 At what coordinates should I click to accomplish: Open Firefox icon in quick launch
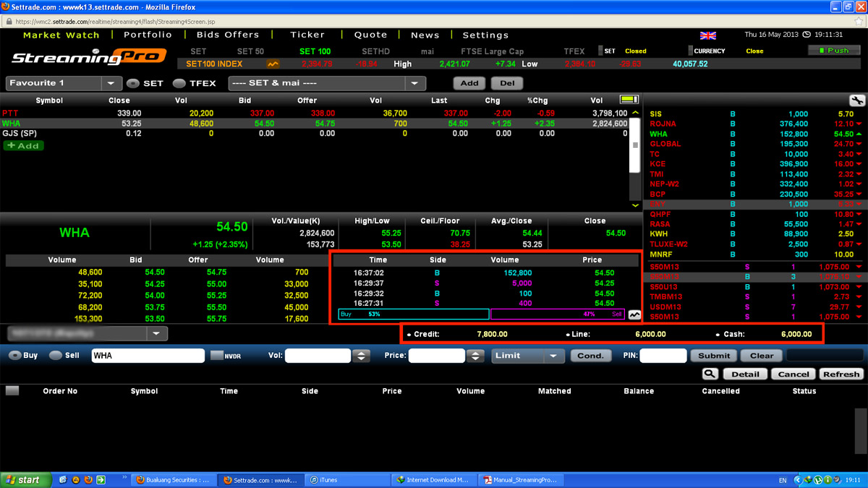pos(88,480)
